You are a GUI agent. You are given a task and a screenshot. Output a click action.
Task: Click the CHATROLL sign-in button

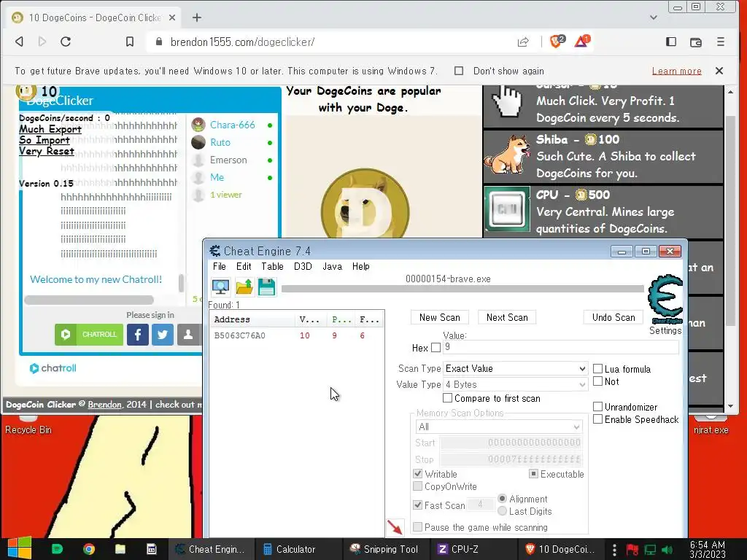point(89,334)
